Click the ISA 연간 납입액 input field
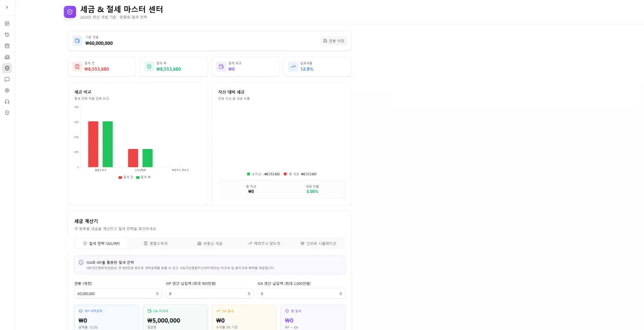The image size is (644, 330). tap(301, 294)
